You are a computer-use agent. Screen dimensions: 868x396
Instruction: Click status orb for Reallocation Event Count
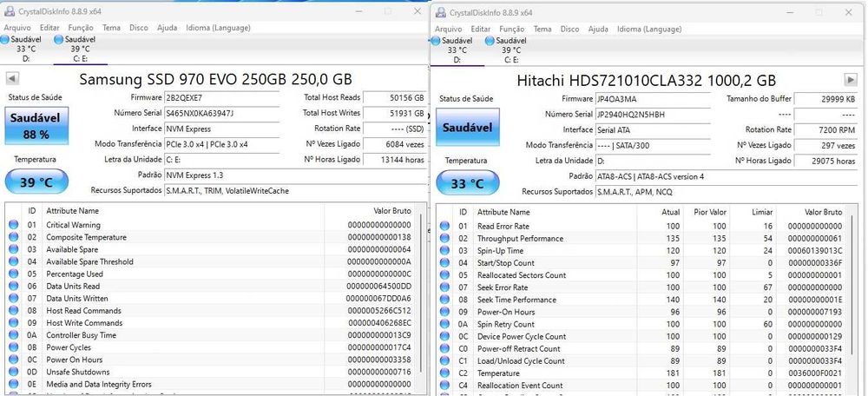click(x=444, y=385)
